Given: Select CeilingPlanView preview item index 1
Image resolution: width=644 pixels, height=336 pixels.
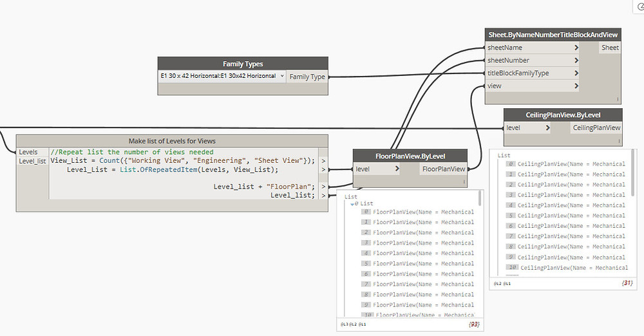Looking at the screenshot, I should pos(565,174).
